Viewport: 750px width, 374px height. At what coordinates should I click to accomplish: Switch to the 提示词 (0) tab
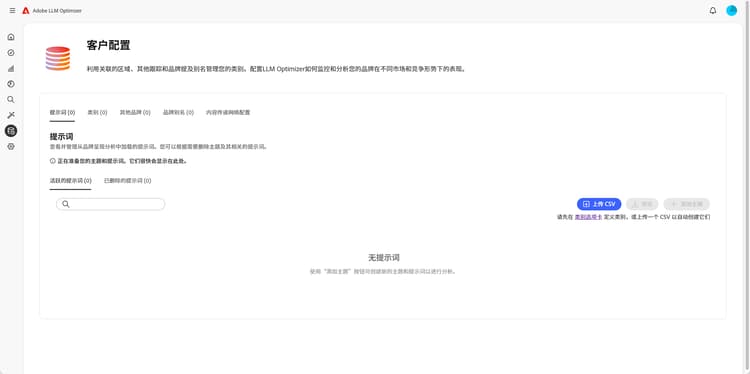pyautogui.click(x=62, y=112)
